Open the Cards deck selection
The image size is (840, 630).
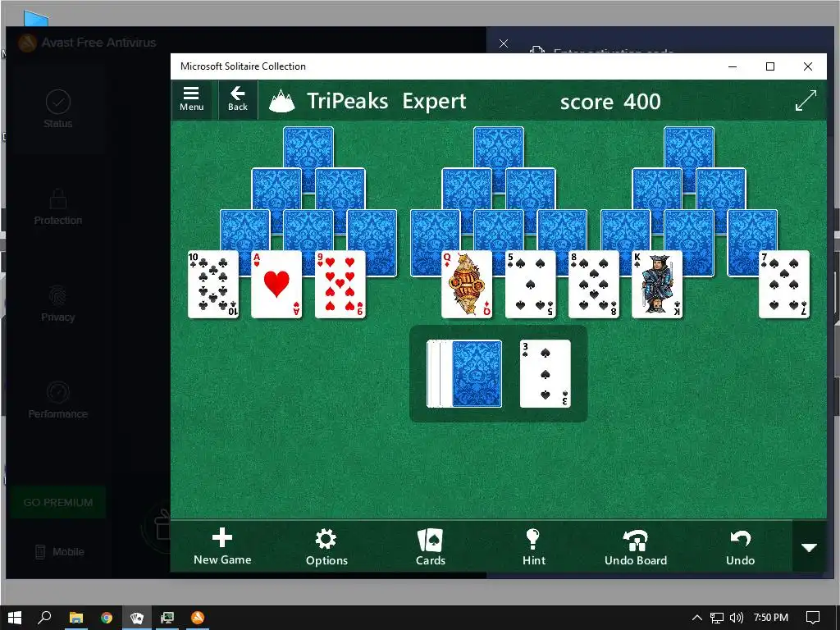[x=430, y=546]
